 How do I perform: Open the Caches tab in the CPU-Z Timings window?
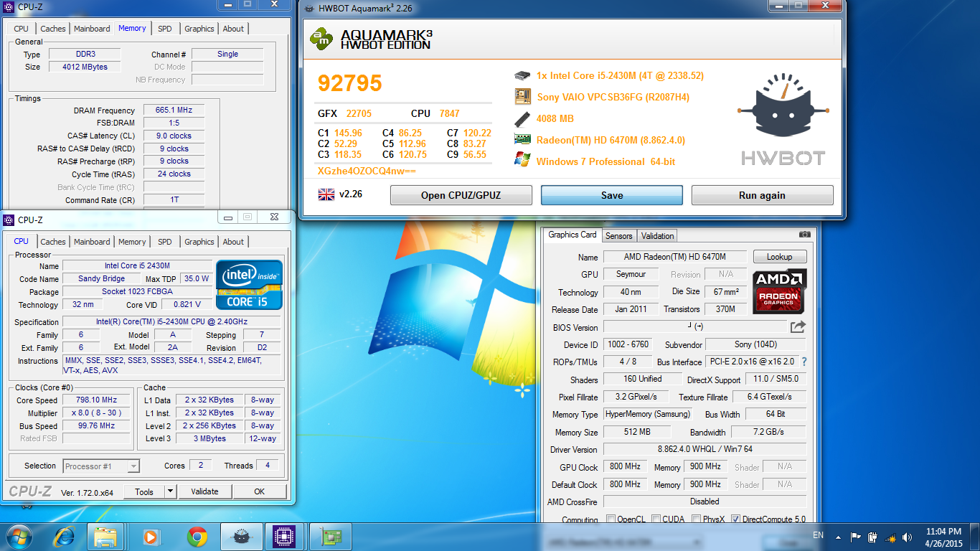click(53, 29)
